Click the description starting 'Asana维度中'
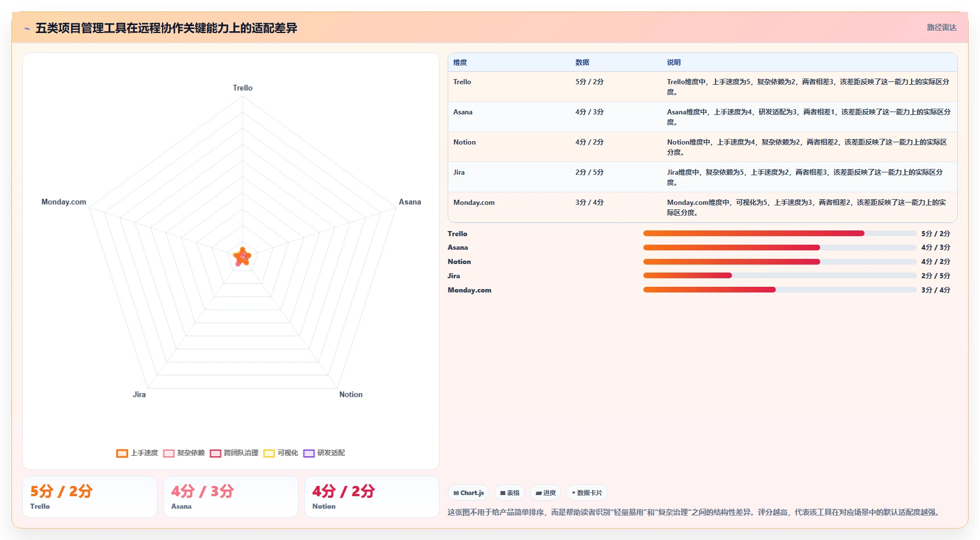This screenshot has height=540, width=980. point(809,117)
